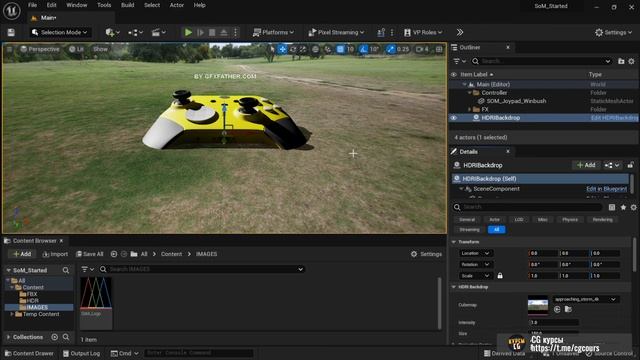This screenshot has height=360, width=640.
Task: Maximize or restore viewport layout icon
Action: point(439,49)
